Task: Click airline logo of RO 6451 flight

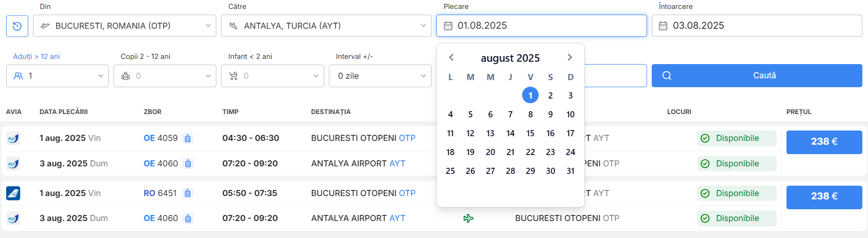Action: (13, 193)
